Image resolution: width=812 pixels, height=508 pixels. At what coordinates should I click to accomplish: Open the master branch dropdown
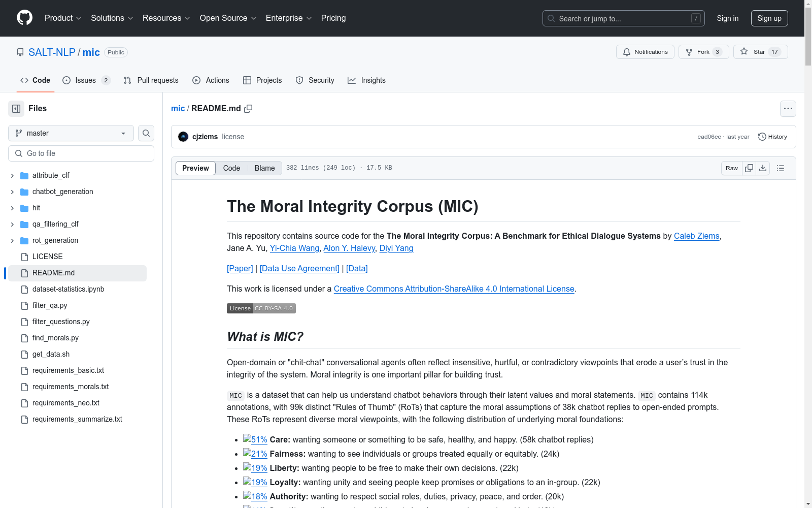click(71, 133)
